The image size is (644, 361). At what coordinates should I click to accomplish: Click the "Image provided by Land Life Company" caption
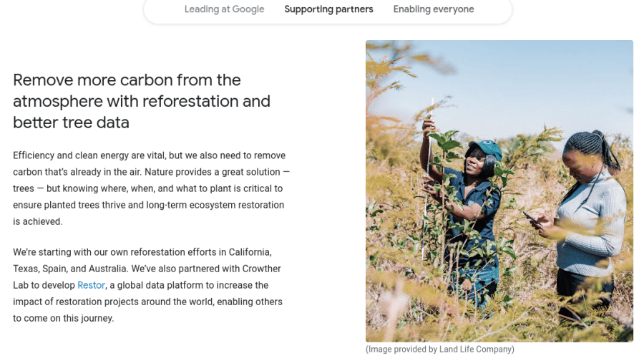tap(439, 350)
